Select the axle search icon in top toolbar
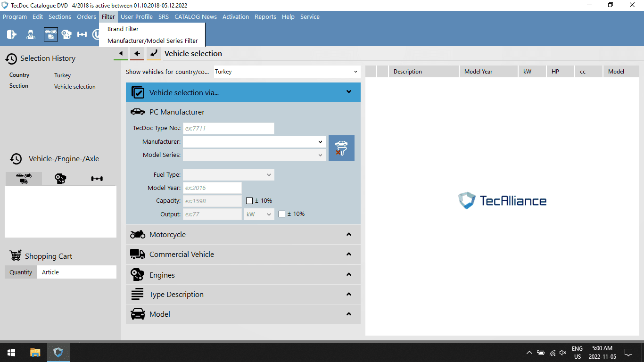The image size is (644, 362). click(82, 34)
